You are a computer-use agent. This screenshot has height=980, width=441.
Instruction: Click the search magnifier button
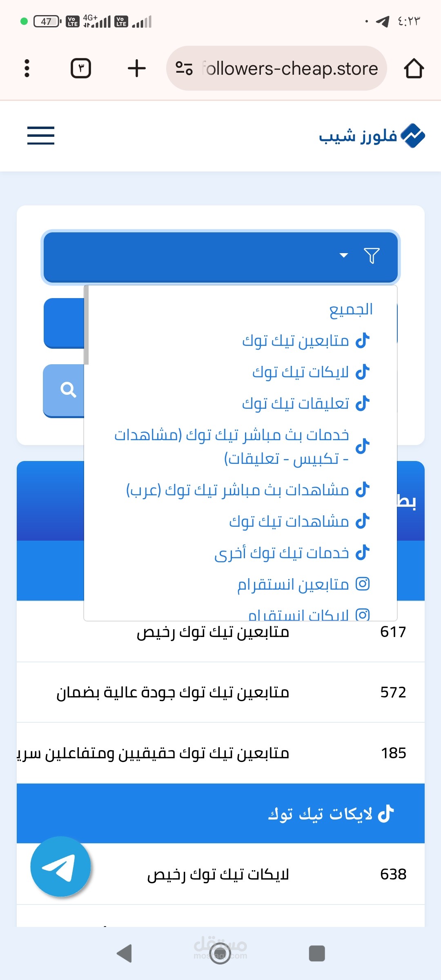click(68, 390)
